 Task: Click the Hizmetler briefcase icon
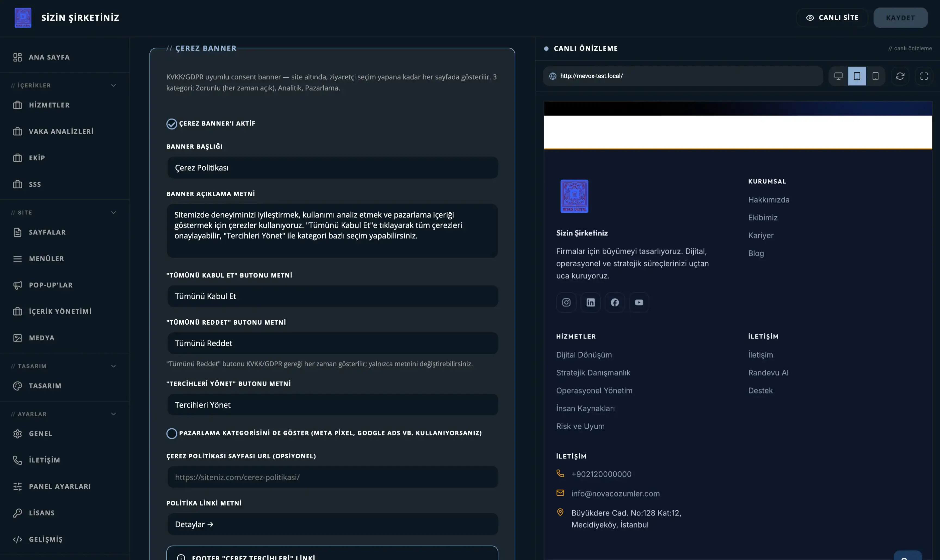click(17, 105)
